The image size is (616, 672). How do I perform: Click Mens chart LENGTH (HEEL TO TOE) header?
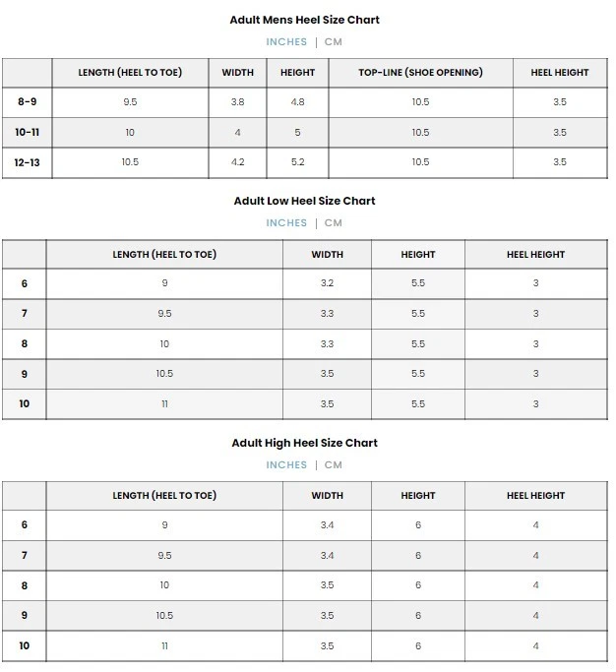[x=130, y=73]
